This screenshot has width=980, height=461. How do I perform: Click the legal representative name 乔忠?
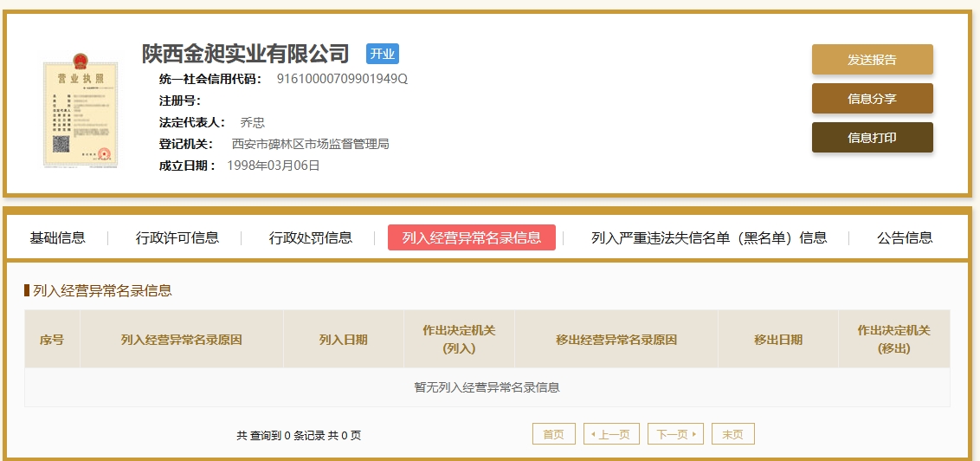(x=253, y=122)
